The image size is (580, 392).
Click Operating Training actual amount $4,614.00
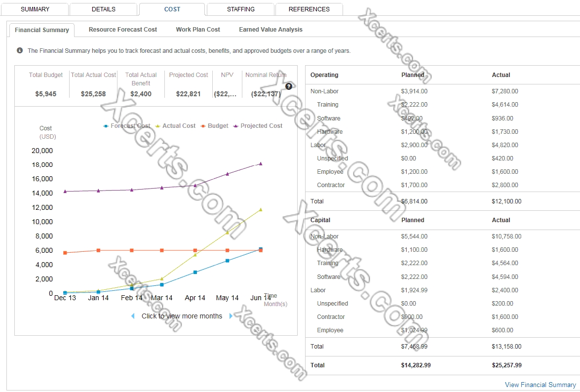(x=505, y=105)
